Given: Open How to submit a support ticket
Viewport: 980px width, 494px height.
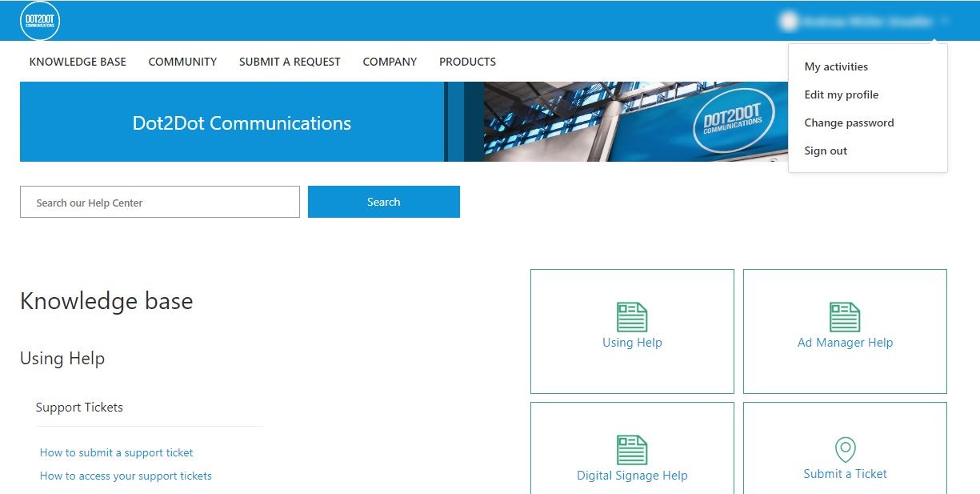Looking at the screenshot, I should click(117, 452).
